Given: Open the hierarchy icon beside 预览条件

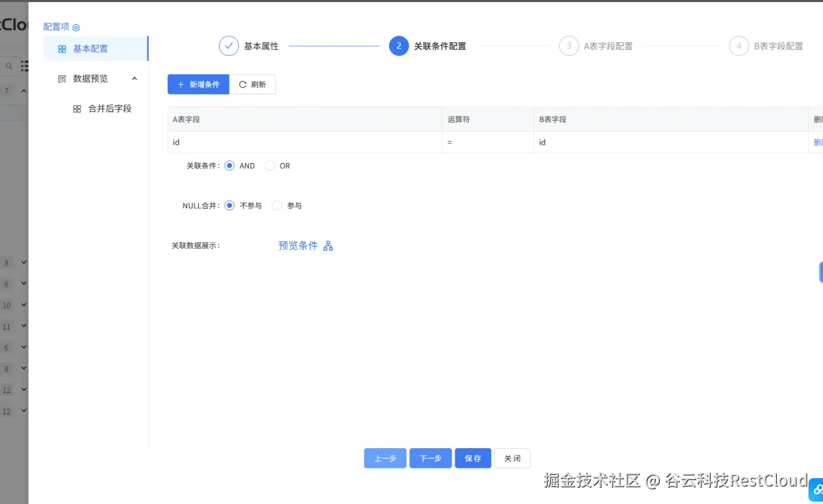Looking at the screenshot, I should coord(327,246).
